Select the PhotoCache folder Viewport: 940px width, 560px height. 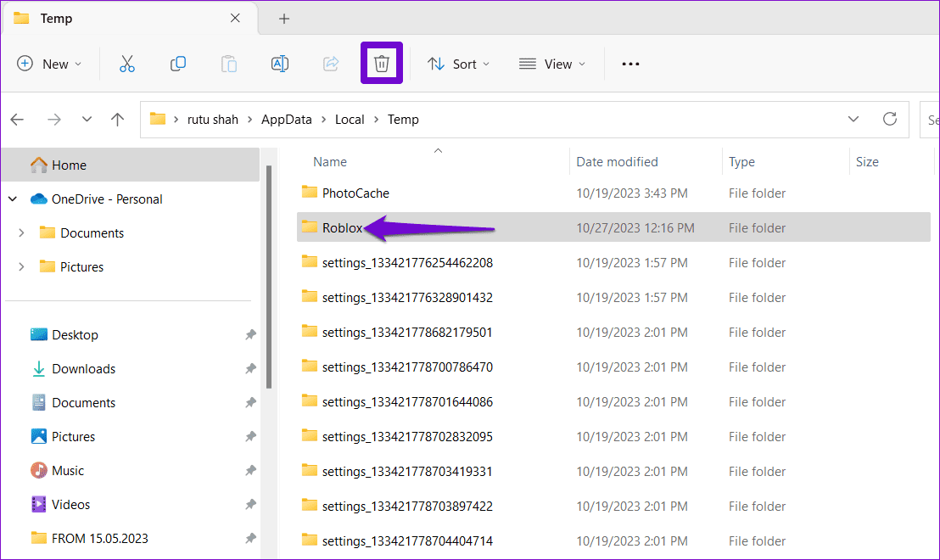[355, 193]
